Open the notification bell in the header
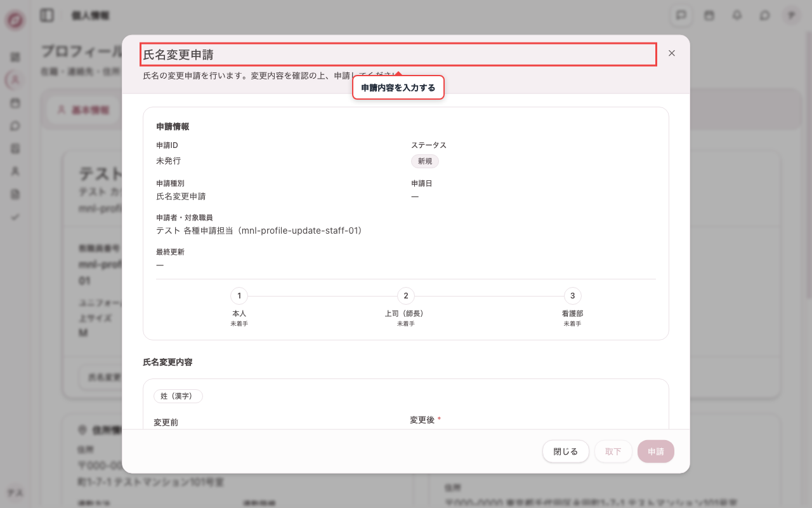 pos(737,15)
